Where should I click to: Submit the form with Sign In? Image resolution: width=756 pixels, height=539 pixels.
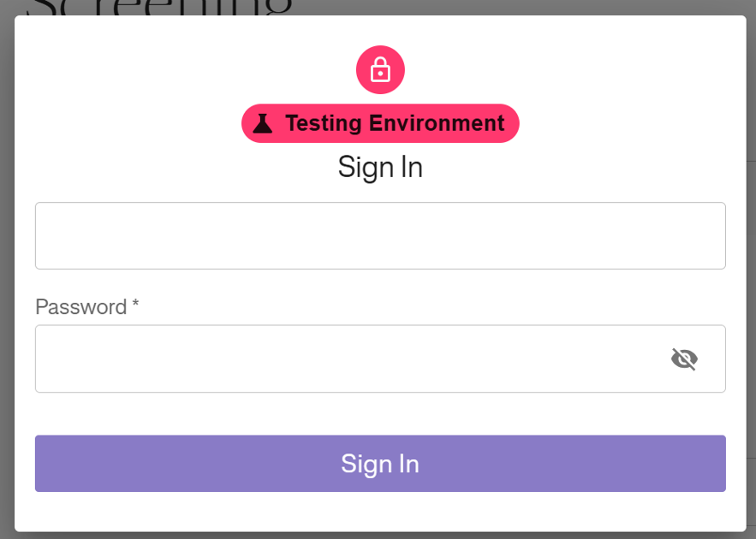coord(380,464)
